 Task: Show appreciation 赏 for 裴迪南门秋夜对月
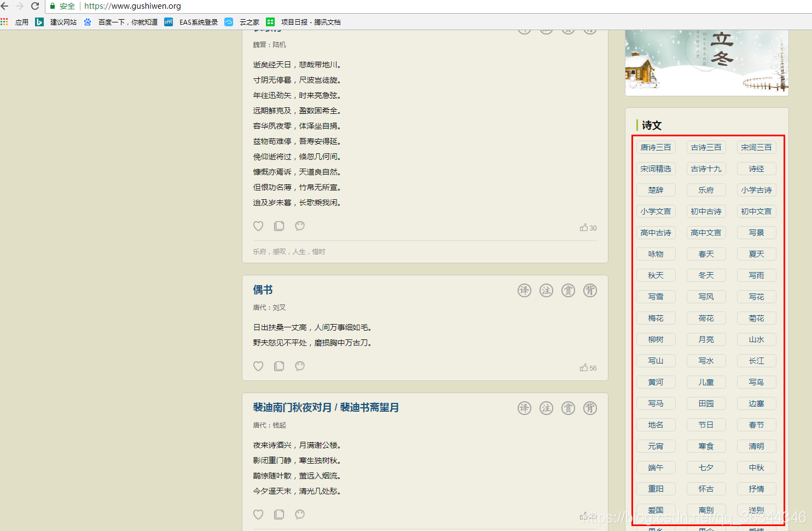click(x=569, y=408)
